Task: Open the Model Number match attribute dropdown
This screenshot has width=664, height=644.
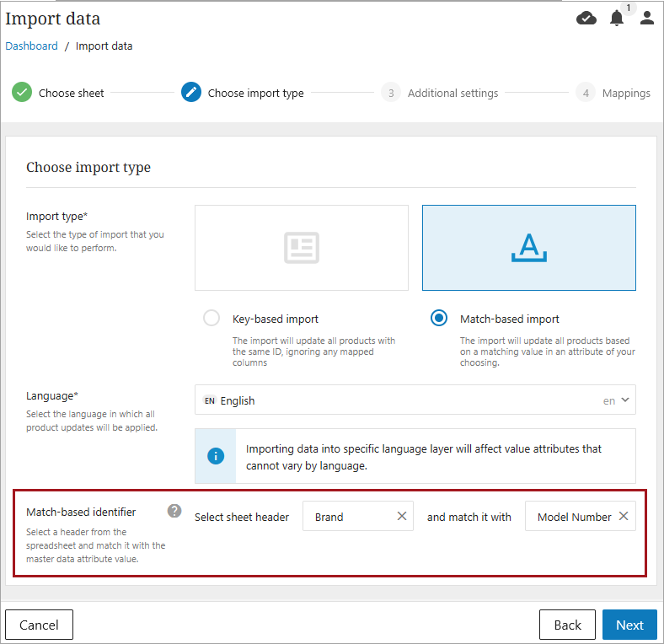Action: click(x=573, y=517)
